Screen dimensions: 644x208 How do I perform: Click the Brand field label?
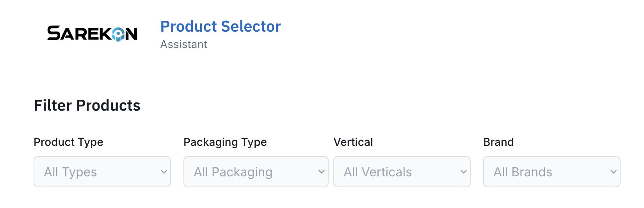498,142
